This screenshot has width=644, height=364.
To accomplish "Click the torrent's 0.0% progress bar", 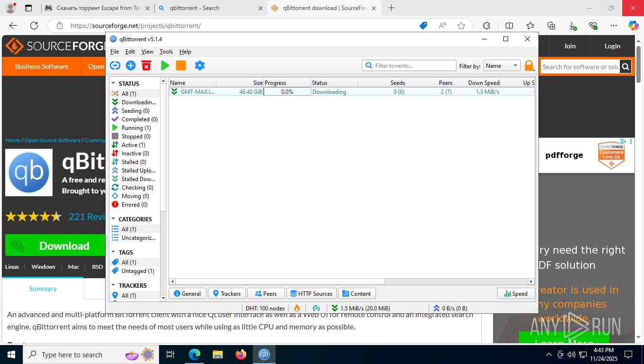I will click(x=287, y=91).
